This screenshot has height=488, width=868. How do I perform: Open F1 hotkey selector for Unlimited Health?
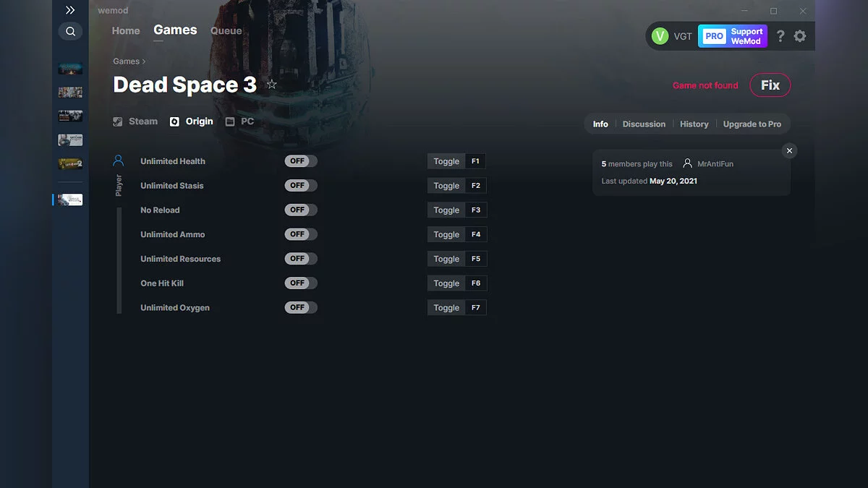(475, 161)
